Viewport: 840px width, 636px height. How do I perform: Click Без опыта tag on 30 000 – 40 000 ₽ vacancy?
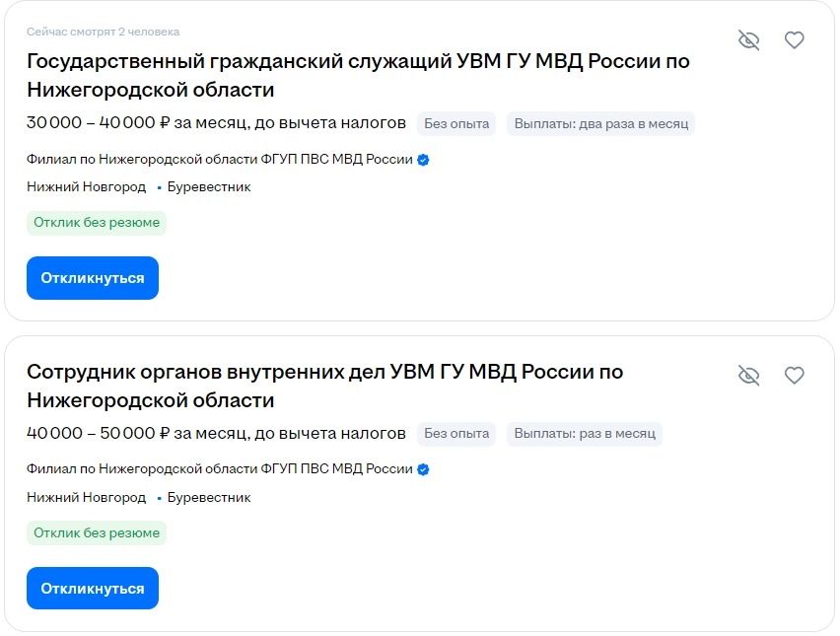[x=456, y=123]
